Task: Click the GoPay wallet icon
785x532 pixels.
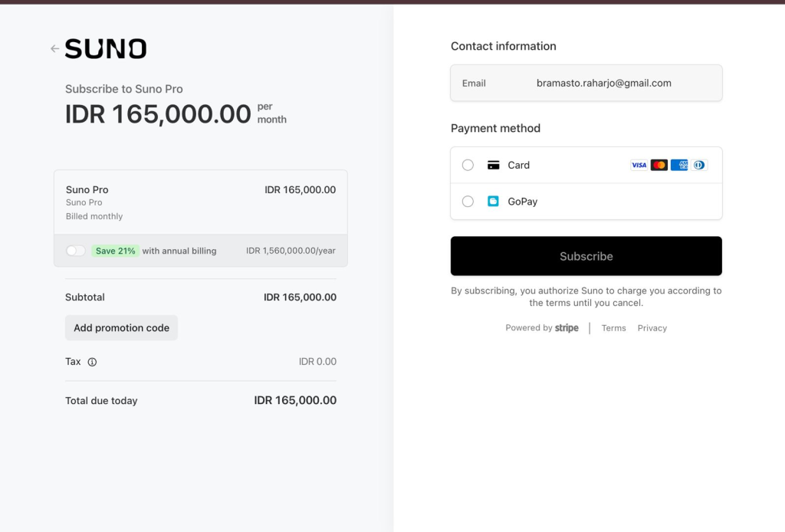Action: (494, 202)
